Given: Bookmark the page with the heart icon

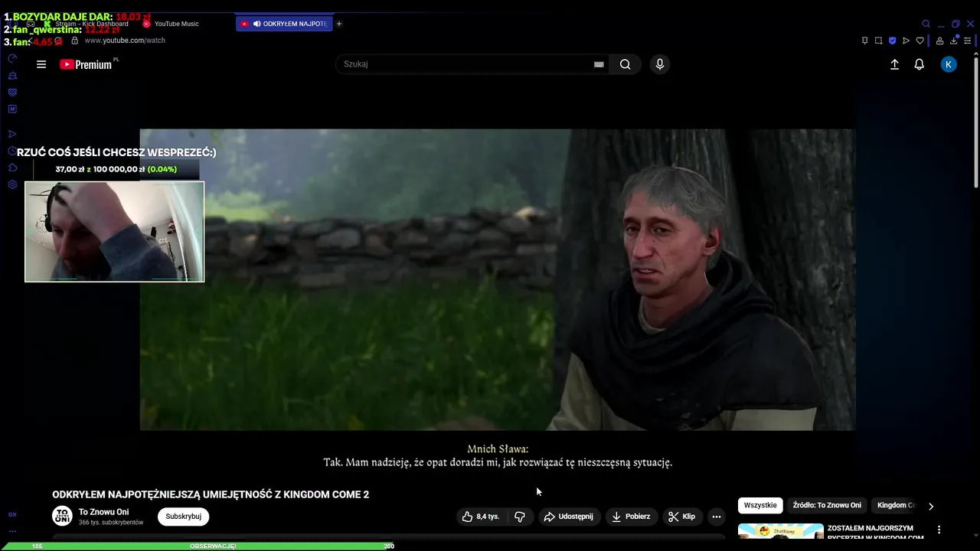Looking at the screenshot, I should (x=920, y=41).
